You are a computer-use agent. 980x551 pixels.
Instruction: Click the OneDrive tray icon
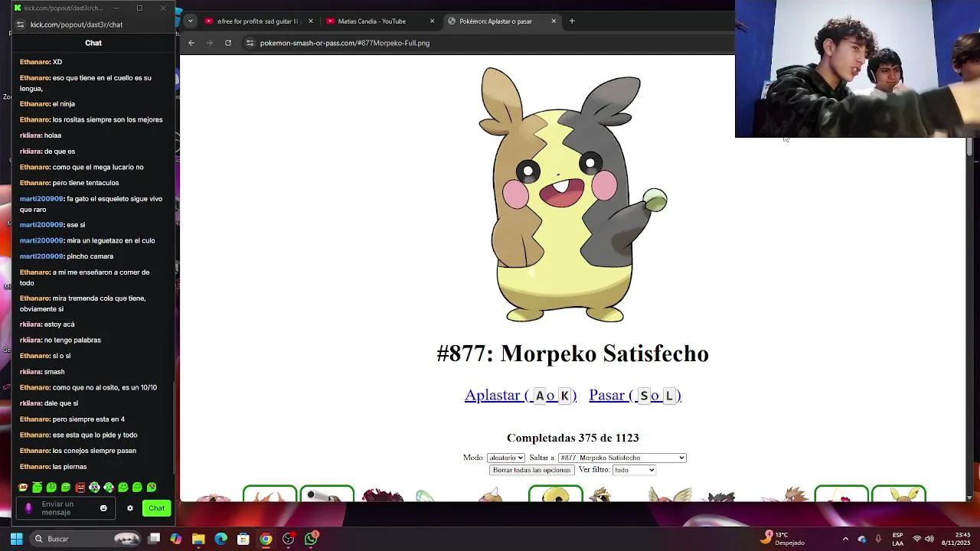(862, 539)
